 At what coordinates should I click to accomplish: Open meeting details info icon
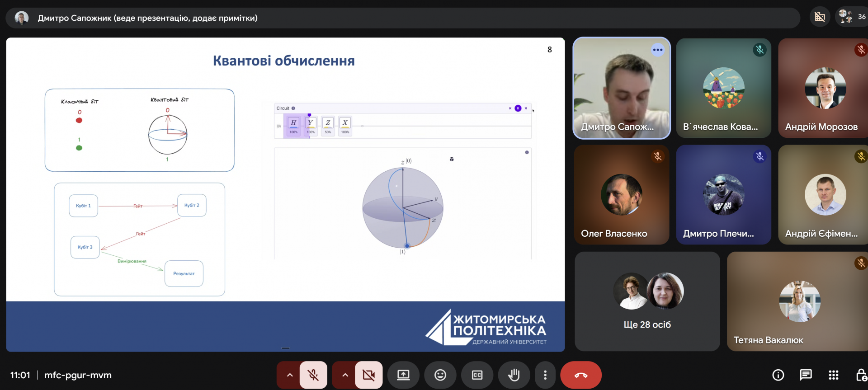pos(778,375)
